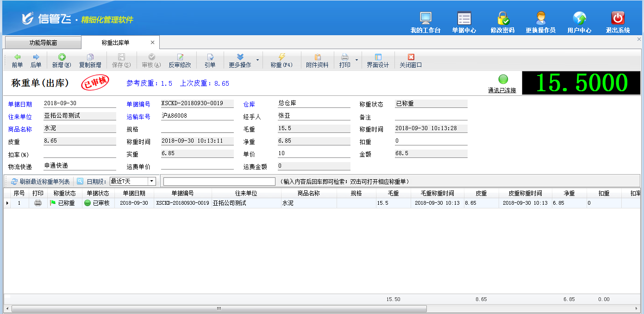644x314 pixels.
Task: Click the search input field above list
Action: pos(219,182)
